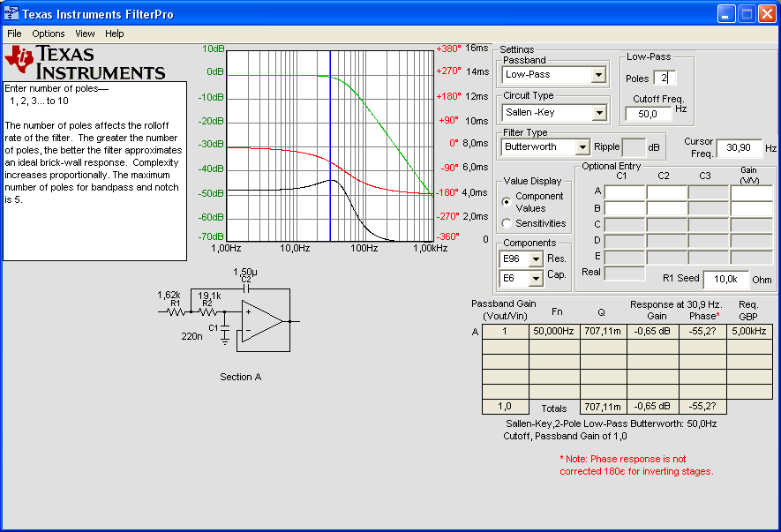Click the op-amp symbol in the schematic
Image resolution: width=781 pixels, height=532 pixels.
(x=262, y=321)
